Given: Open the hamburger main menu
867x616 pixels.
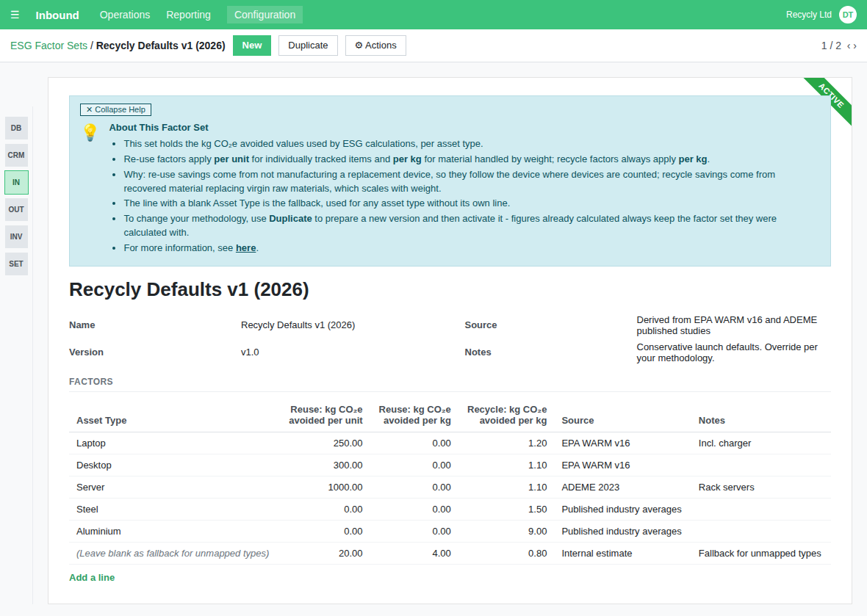Looking at the screenshot, I should coord(15,15).
